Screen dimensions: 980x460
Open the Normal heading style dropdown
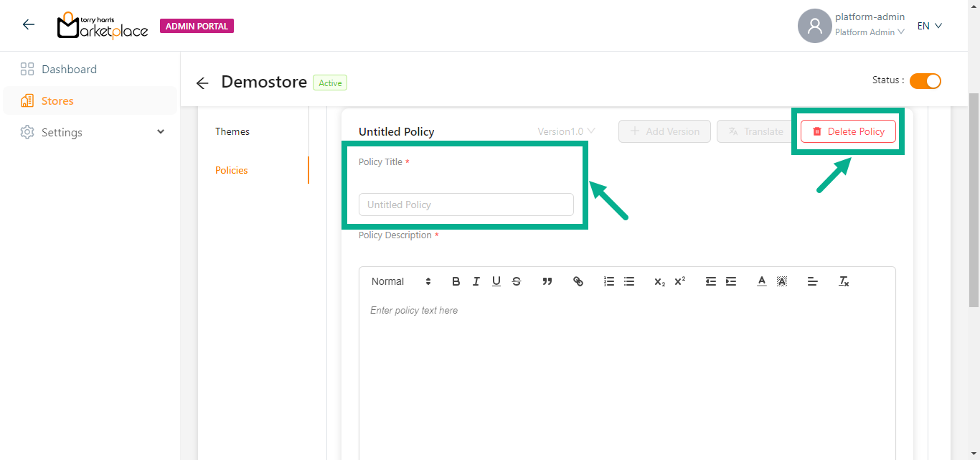coord(401,281)
